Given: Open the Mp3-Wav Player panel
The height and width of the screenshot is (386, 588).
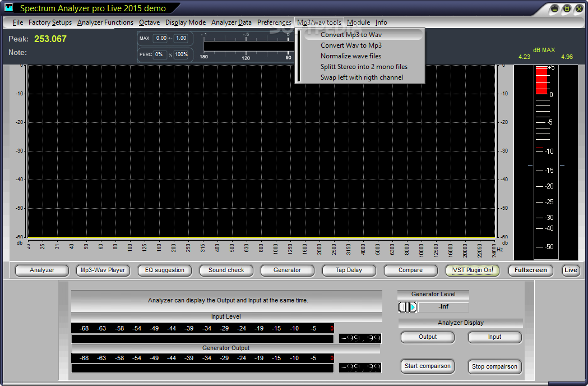Looking at the screenshot, I should tap(103, 270).
